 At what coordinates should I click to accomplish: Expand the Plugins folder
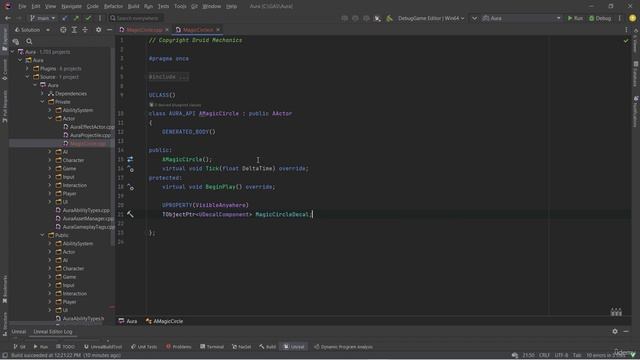point(28,69)
